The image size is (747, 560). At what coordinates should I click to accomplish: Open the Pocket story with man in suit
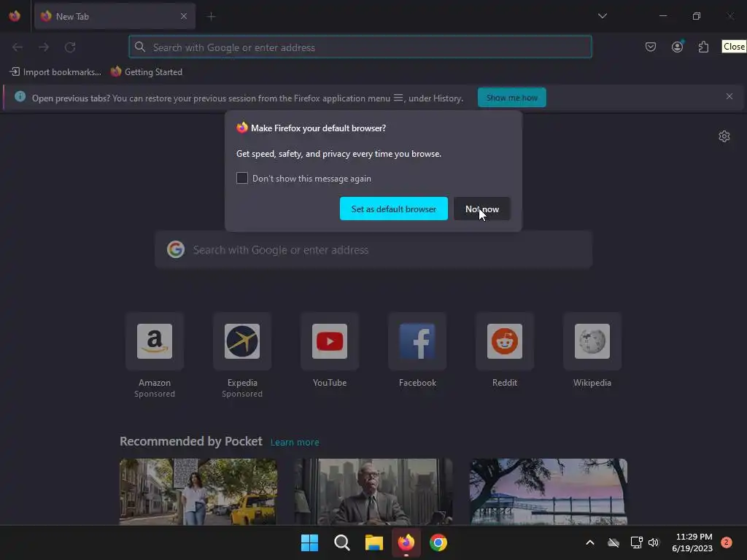(x=373, y=491)
